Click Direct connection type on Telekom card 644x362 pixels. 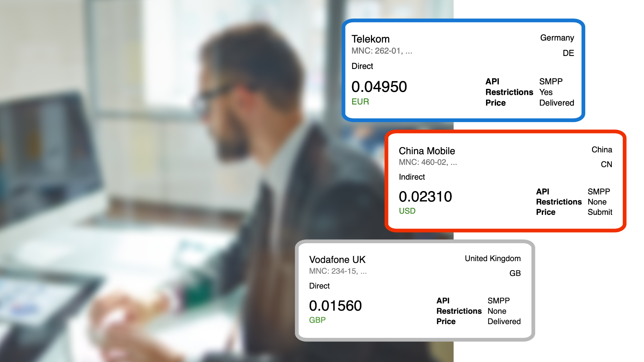tap(362, 66)
